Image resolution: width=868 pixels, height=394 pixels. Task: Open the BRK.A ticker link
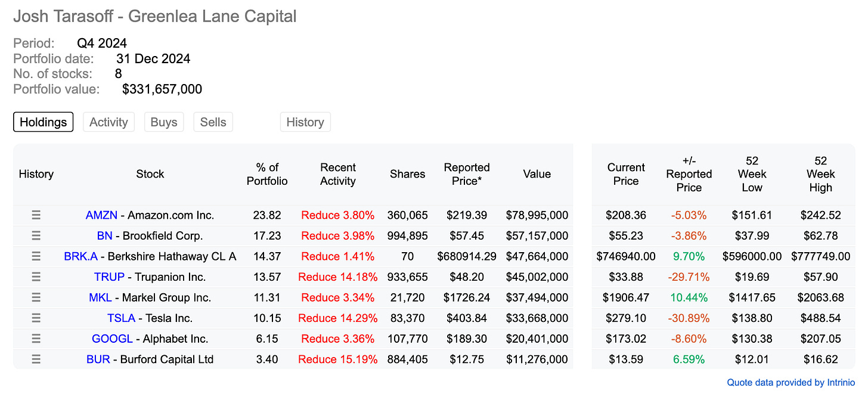[80, 256]
